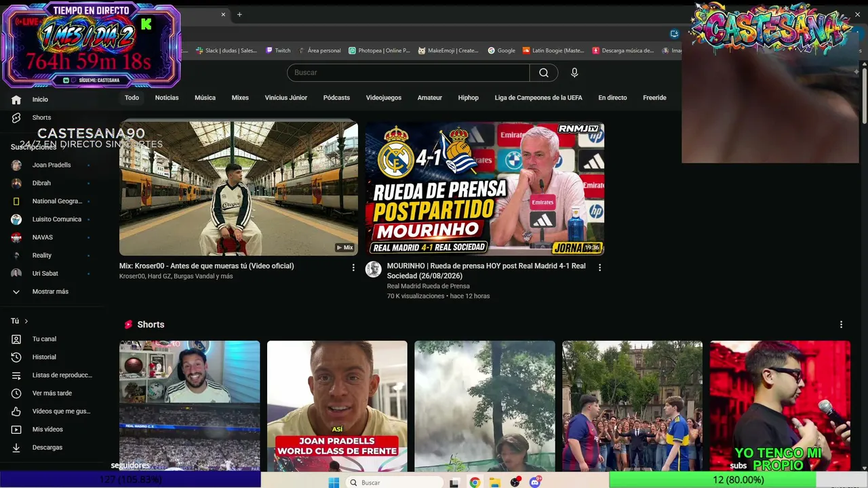The height and width of the screenshot is (488, 868).
Task: Open the Slack dudas bookmark
Action: 226,50
